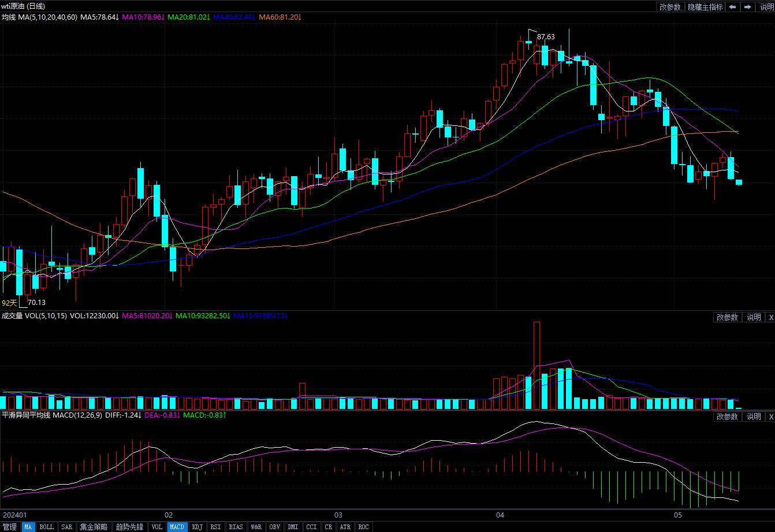
Task: Open 说明 in the volume panel
Action: (754, 317)
